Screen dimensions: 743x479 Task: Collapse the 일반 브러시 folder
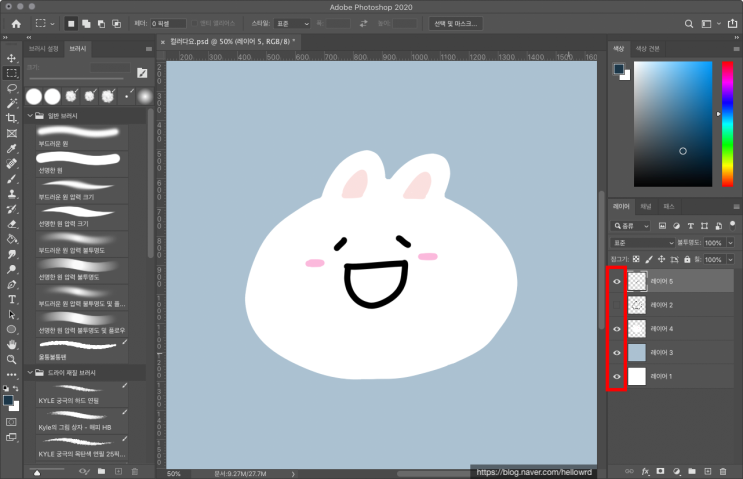[30, 116]
